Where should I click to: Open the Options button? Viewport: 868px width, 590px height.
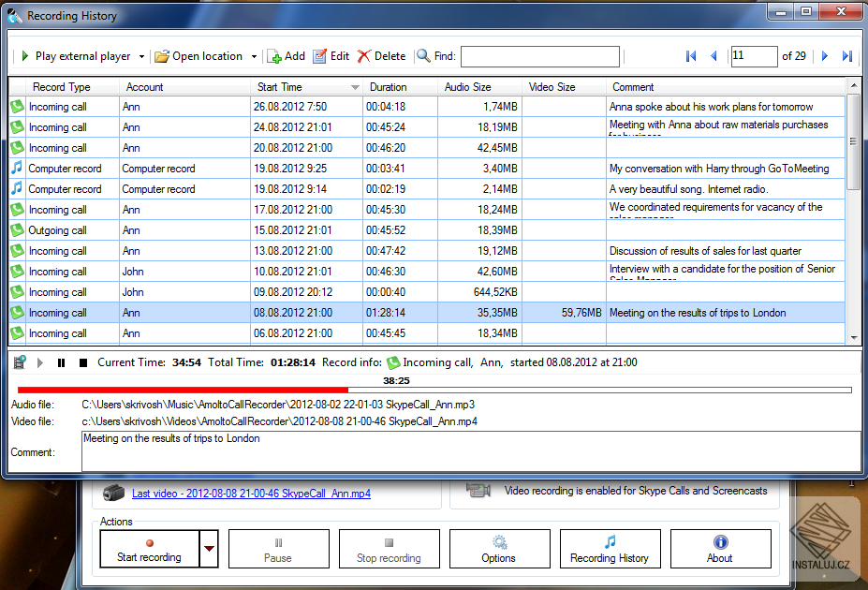point(499,549)
